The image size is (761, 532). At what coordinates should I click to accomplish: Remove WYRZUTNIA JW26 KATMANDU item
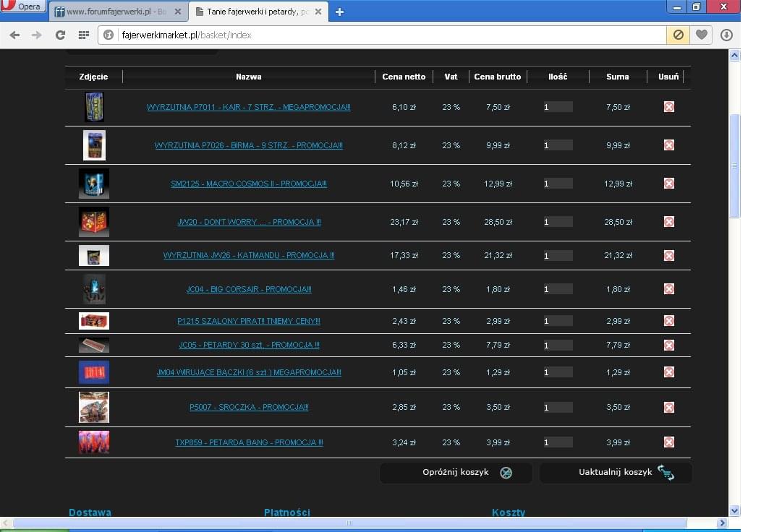click(x=669, y=256)
